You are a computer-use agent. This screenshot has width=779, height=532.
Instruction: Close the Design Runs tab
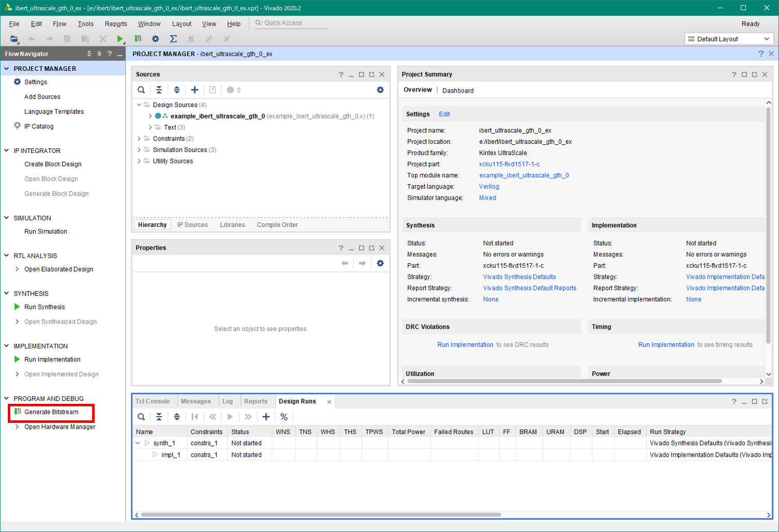click(x=329, y=402)
